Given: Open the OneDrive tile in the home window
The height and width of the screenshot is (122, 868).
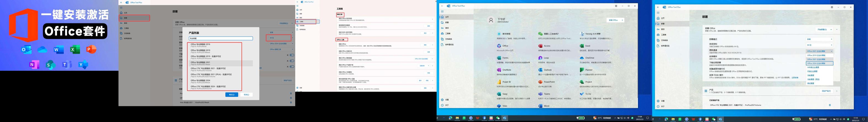Looking at the screenshot, I should (x=597, y=59).
